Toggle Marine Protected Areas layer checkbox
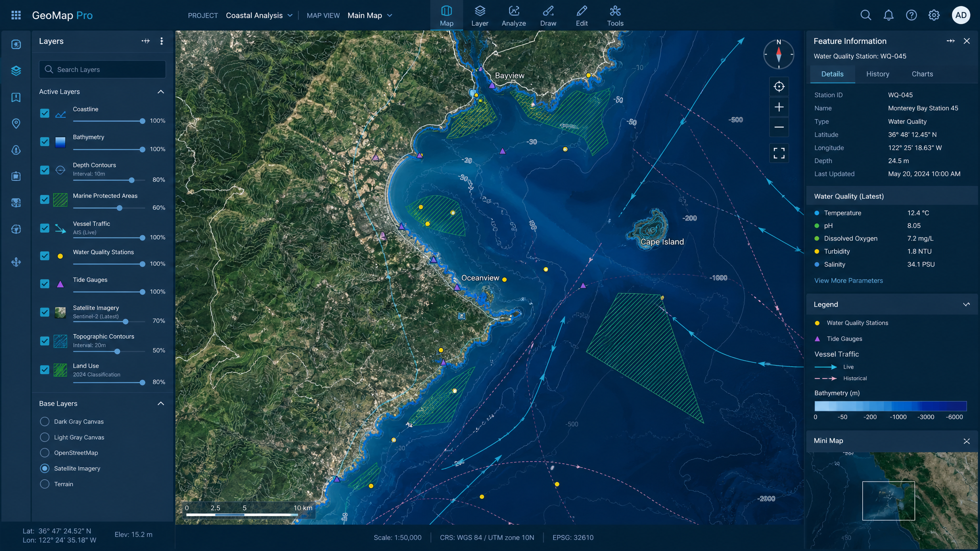 [x=45, y=199]
